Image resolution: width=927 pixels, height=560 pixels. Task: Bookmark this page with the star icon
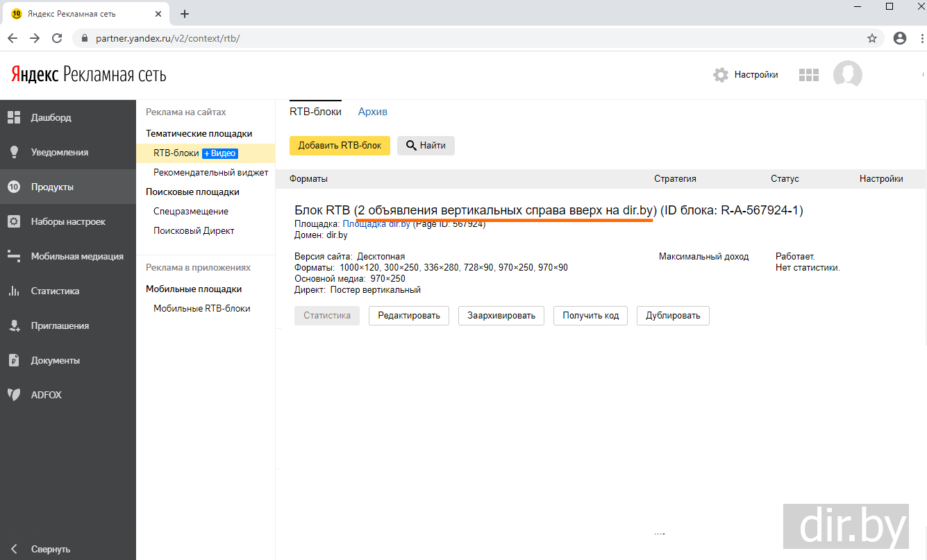tap(872, 39)
